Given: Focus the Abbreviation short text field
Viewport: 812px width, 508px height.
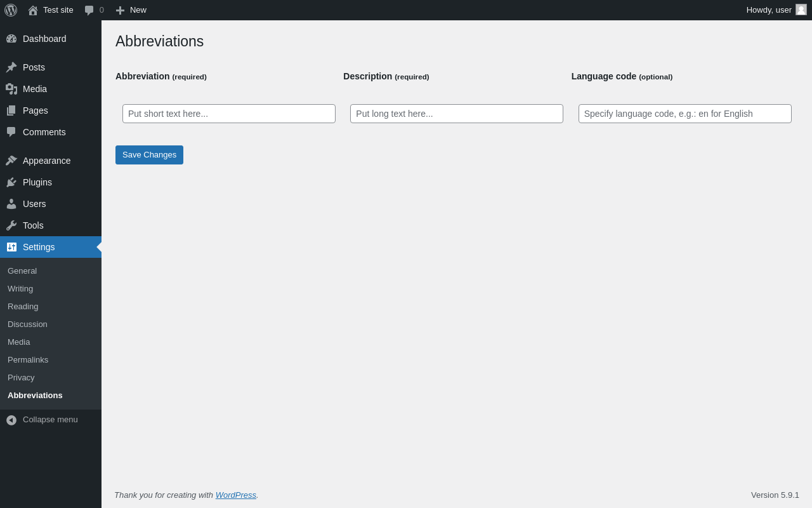Looking at the screenshot, I should click(229, 114).
